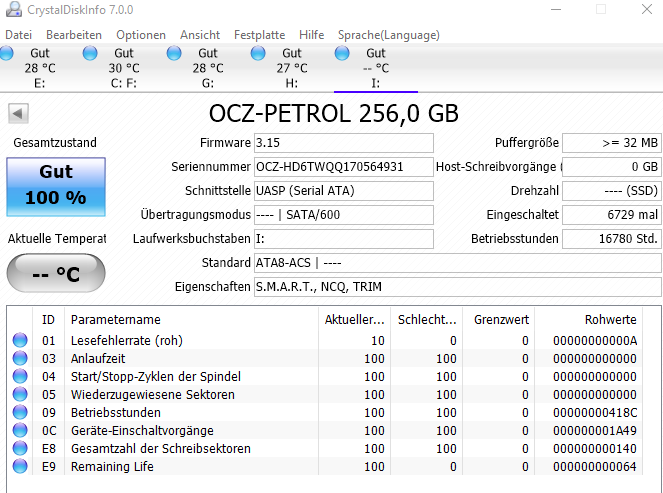Click the Seriennummer field
Viewport: 663px width, 493px height.
pyautogui.click(x=344, y=167)
